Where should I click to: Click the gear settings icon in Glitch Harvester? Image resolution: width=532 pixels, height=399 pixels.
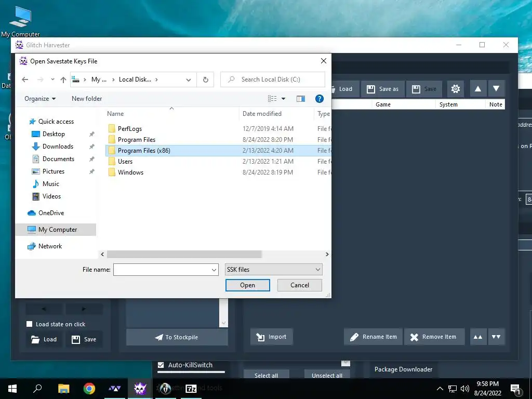tap(455, 89)
